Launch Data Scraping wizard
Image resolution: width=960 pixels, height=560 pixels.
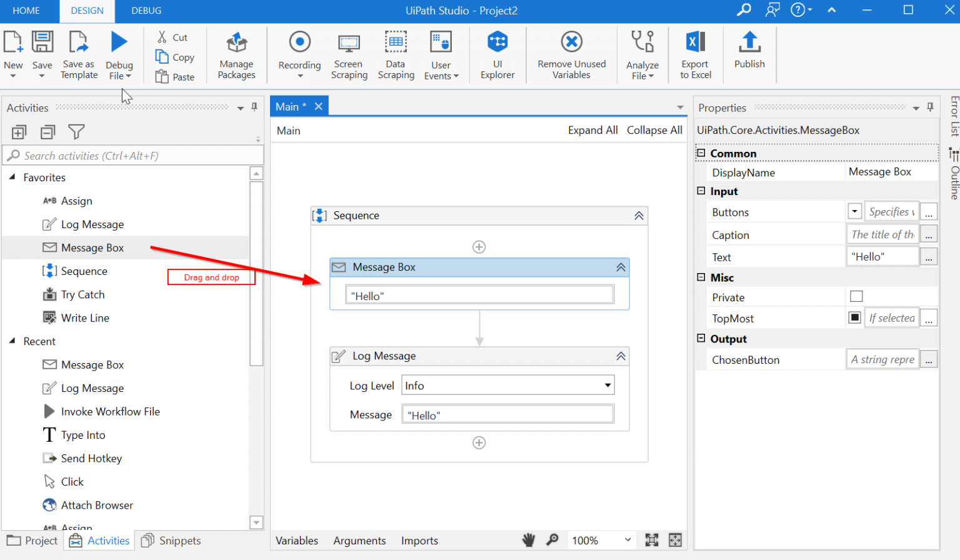click(396, 55)
